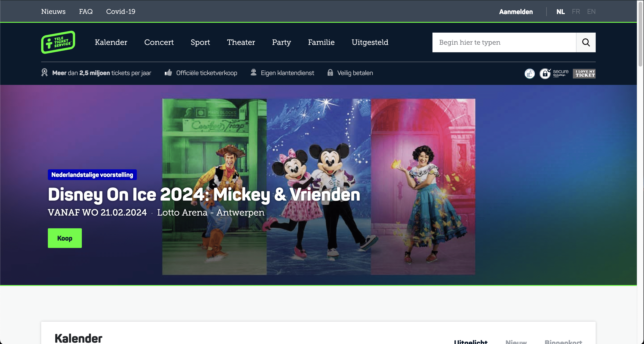
Task: Switch language to FR
Action: [576, 12]
